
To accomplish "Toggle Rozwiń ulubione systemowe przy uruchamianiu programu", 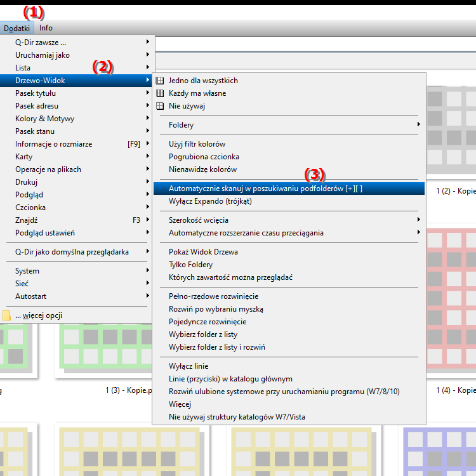I will click(x=289, y=392).
